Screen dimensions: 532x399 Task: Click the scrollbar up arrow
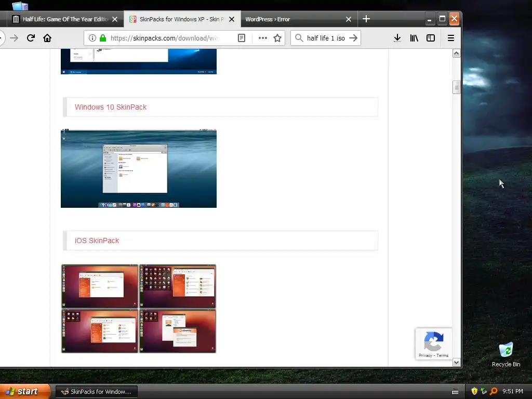click(x=456, y=54)
